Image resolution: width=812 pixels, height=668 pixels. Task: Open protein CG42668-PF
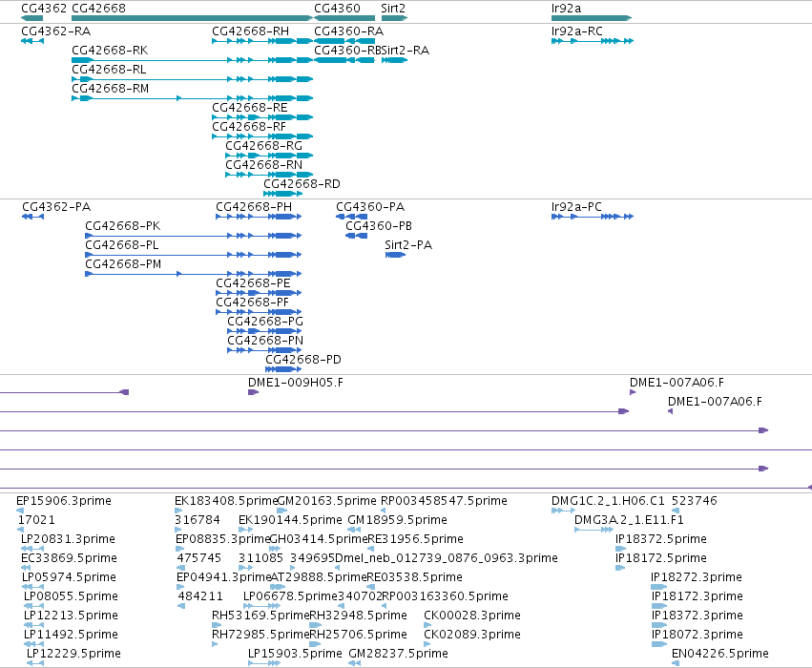[x=252, y=303]
